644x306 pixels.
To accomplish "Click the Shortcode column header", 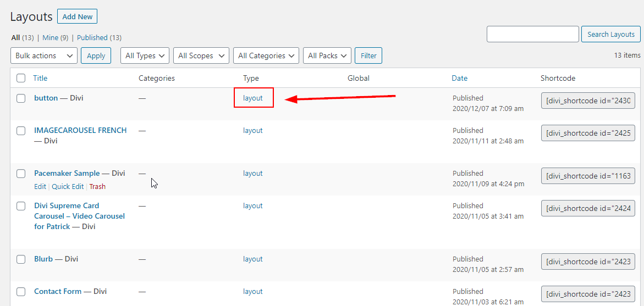I will 558,78.
